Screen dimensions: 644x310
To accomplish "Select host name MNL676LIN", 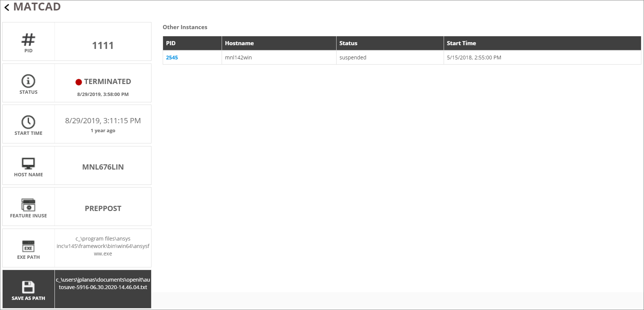I will pos(103,167).
